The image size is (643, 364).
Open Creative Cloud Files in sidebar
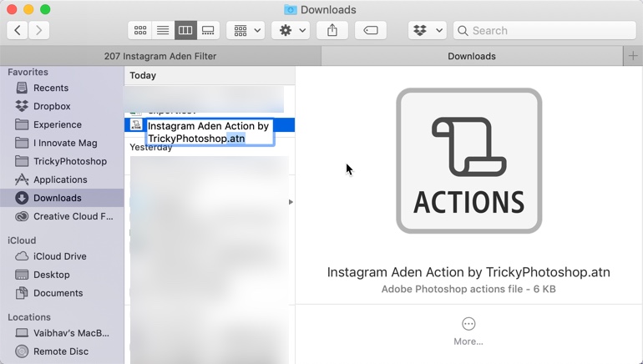click(x=62, y=216)
